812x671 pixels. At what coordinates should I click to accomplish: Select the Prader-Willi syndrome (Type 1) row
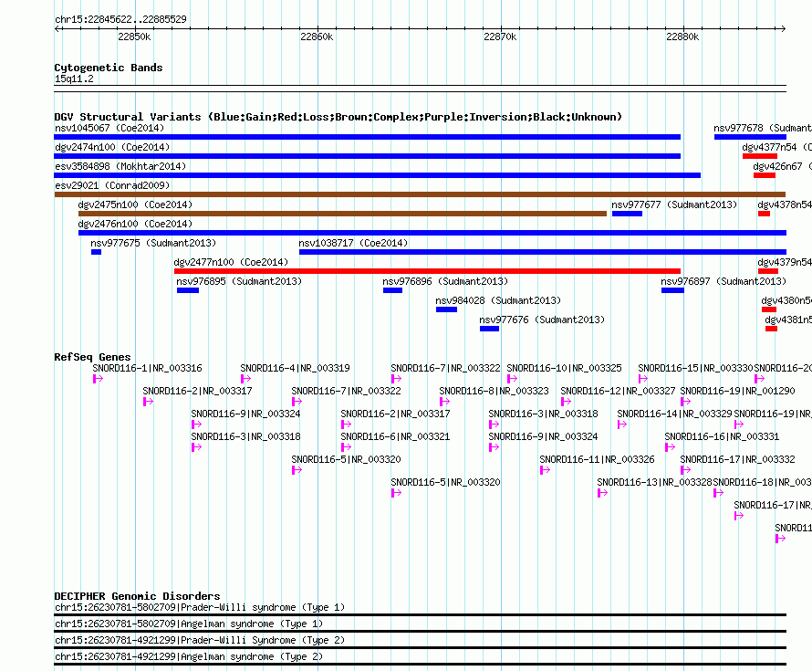420,609
